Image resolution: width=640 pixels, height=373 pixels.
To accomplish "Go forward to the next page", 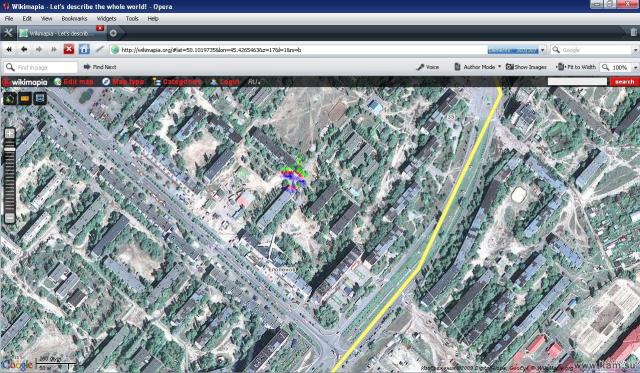I will [39, 49].
